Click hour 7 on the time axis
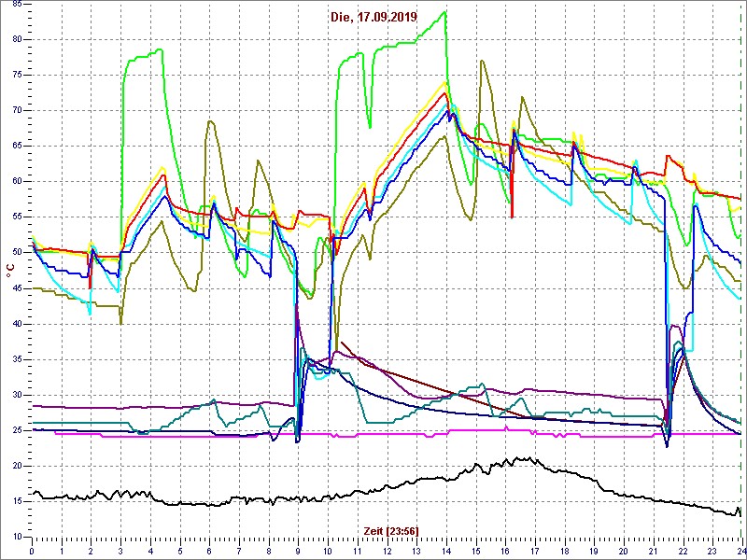This screenshot has height=560, width=747. 239,552
